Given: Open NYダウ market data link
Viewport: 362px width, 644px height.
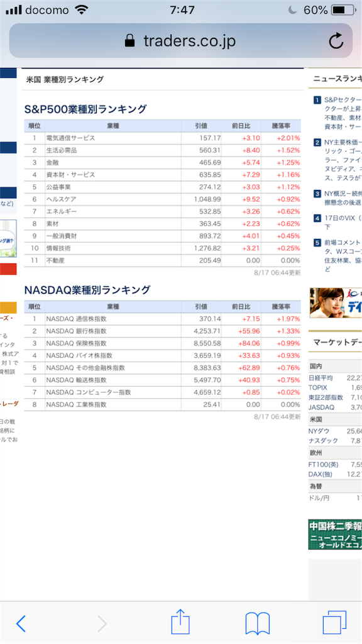Looking at the screenshot, I should pyautogui.click(x=319, y=431).
